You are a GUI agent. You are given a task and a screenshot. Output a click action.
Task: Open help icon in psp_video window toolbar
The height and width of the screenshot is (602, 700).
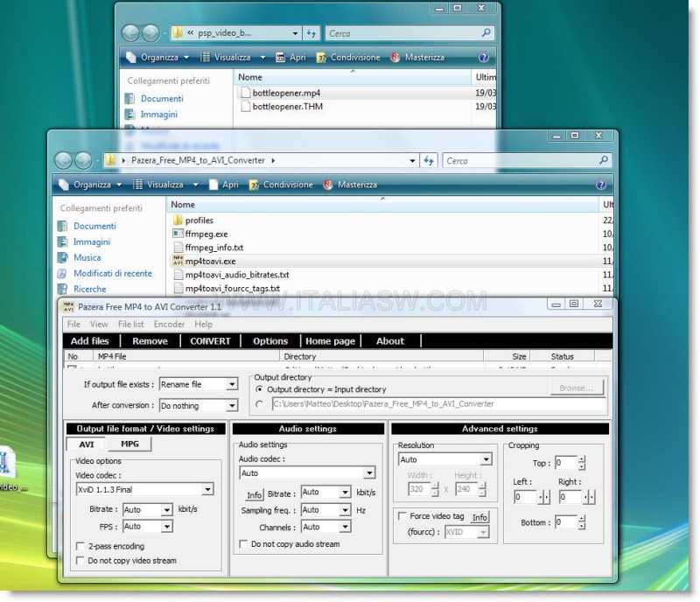484,57
